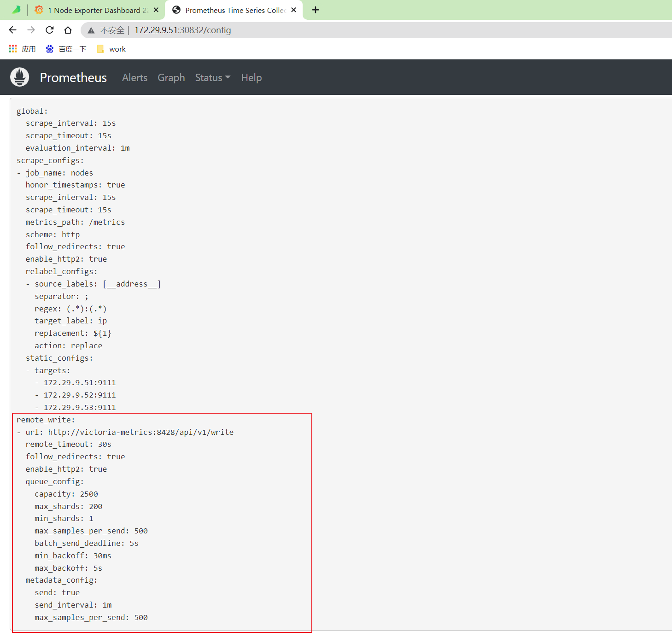Click the 'min_backoff: 30ms' line

[x=73, y=556]
